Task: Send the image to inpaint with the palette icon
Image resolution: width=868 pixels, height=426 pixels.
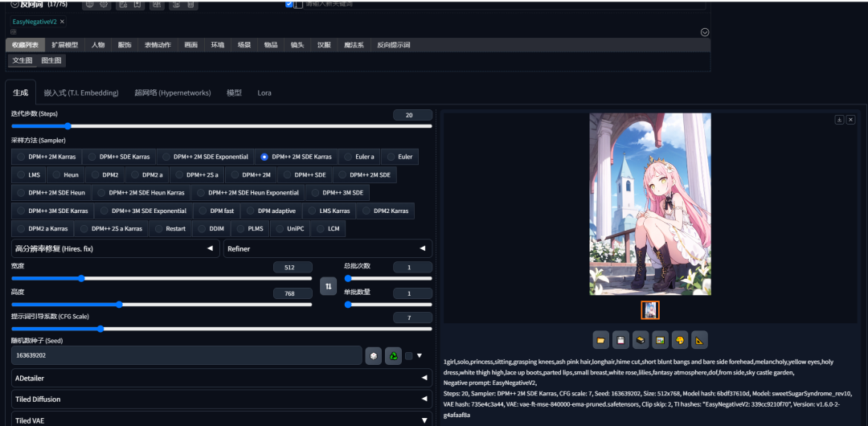Action: pyautogui.click(x=680, y=339)
